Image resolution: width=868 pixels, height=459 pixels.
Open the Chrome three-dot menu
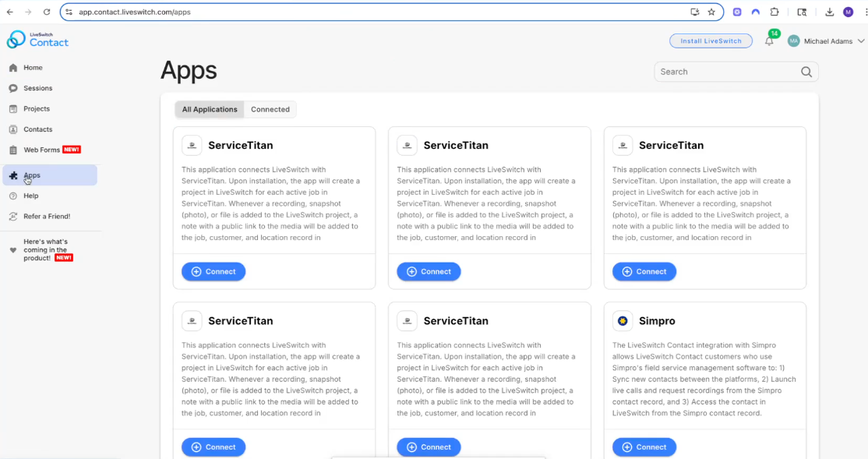865,12
